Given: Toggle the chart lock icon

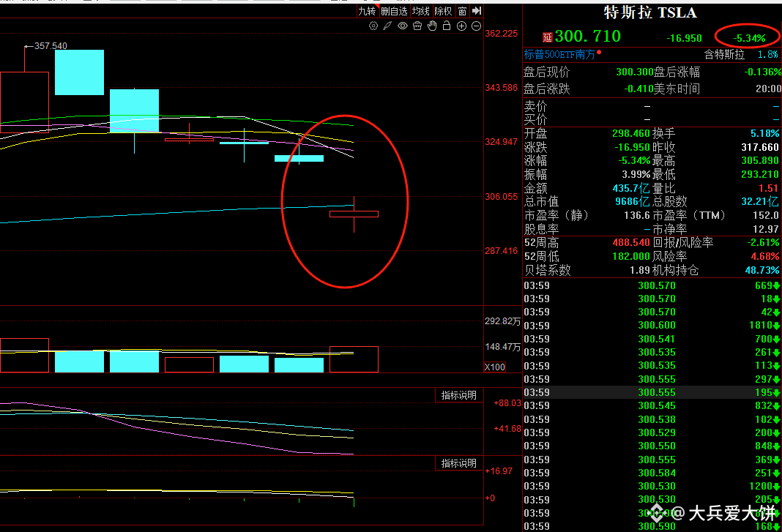Looking at the screenshot, I should click(447, 26).
